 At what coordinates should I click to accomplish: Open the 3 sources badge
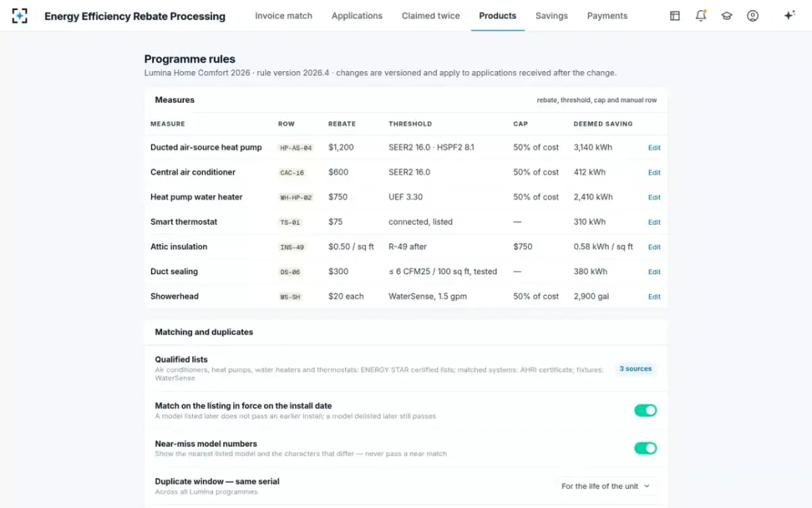(635, 369)
